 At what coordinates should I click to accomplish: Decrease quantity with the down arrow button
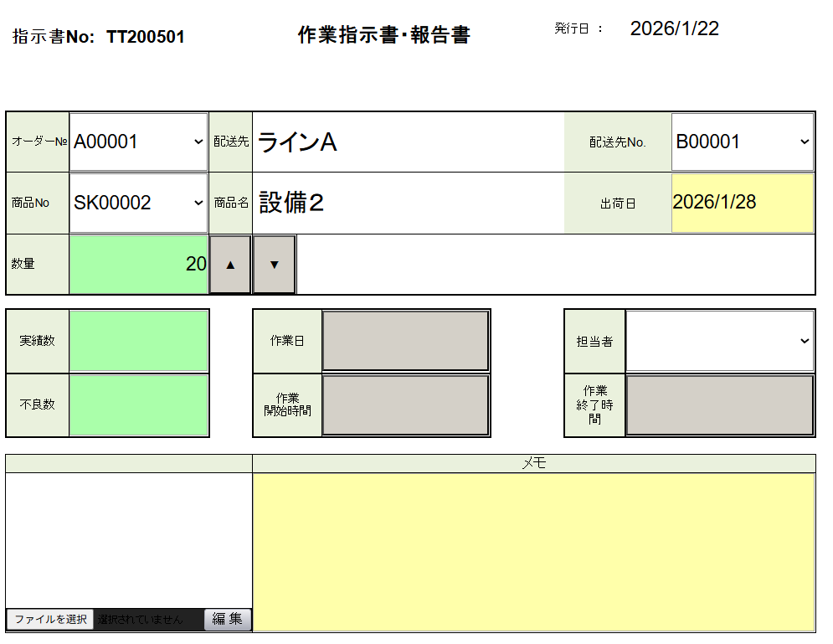coord(274,265)
